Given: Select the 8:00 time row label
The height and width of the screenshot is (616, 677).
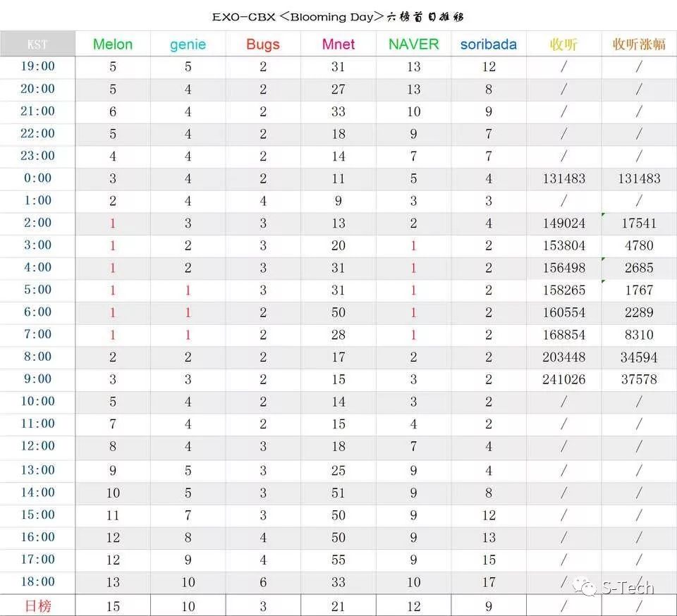Looking at the screenshot, I should [x=37, y=357].
